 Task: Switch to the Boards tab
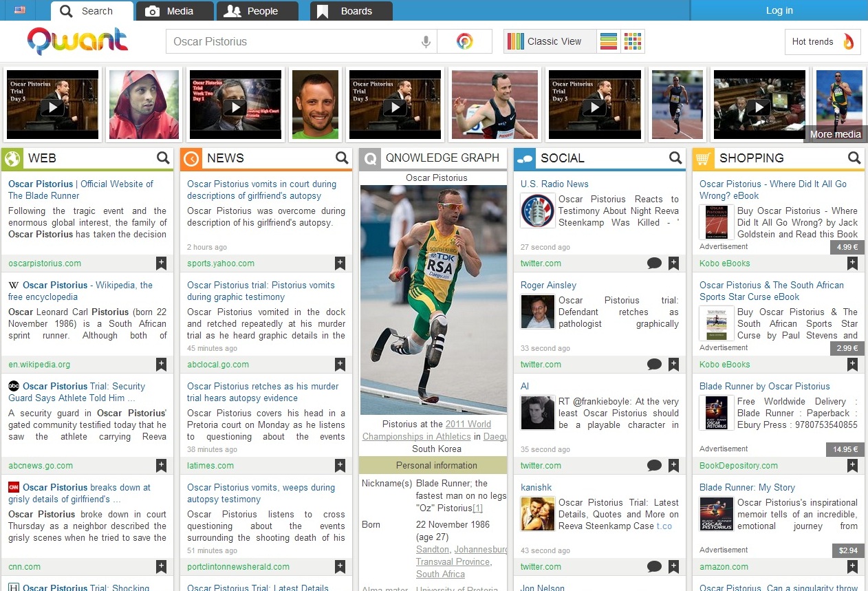(x=351, y=11)
